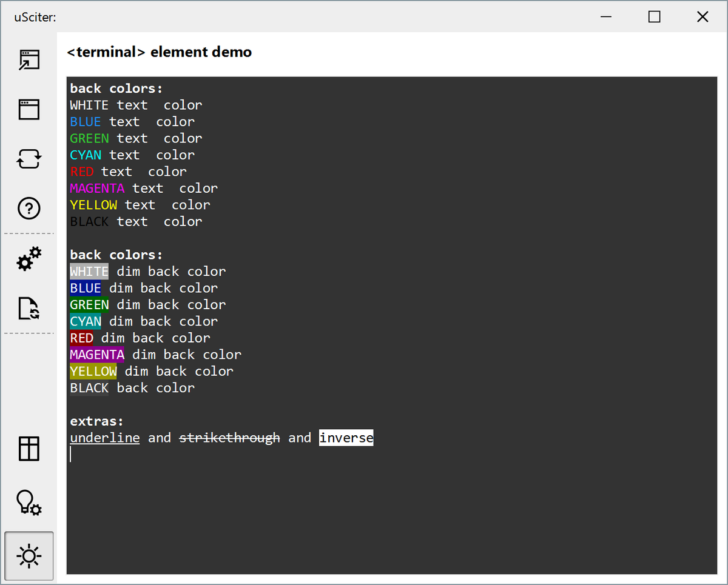Click the 'extras:' heading

[97, 421]
